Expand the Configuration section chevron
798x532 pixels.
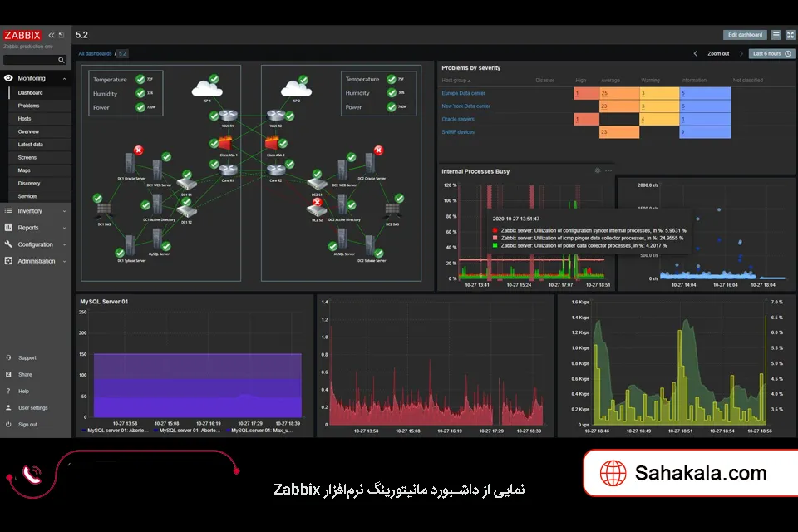point(65,245)
